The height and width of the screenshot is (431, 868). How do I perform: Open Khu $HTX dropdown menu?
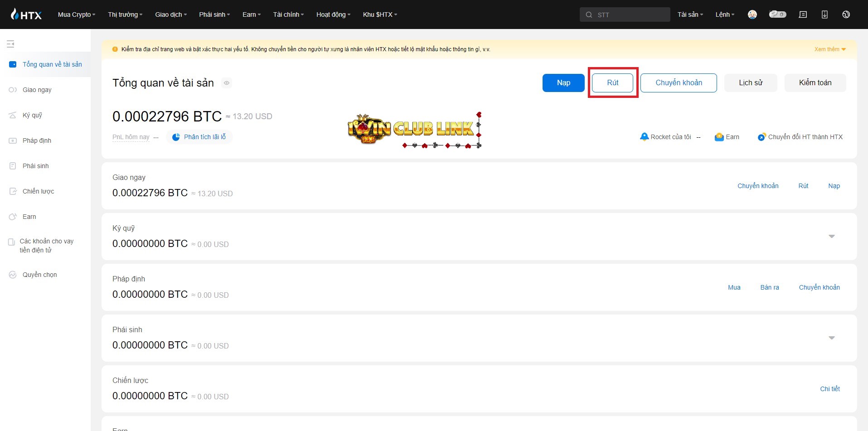380,15
